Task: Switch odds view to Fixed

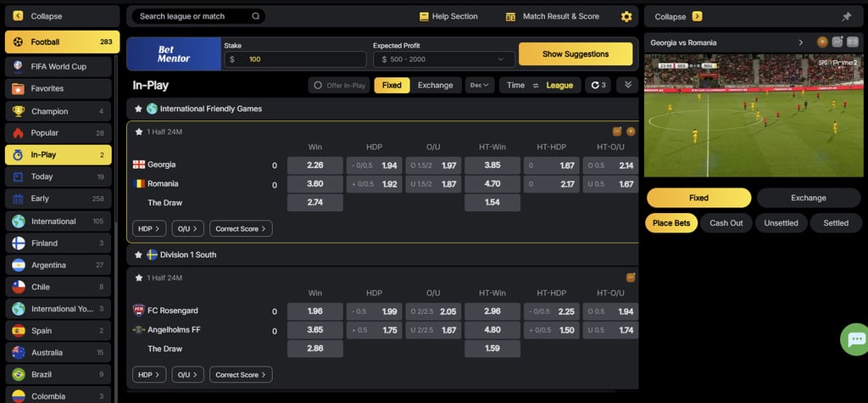Action: pyautogui.click(x=392, y=86)
